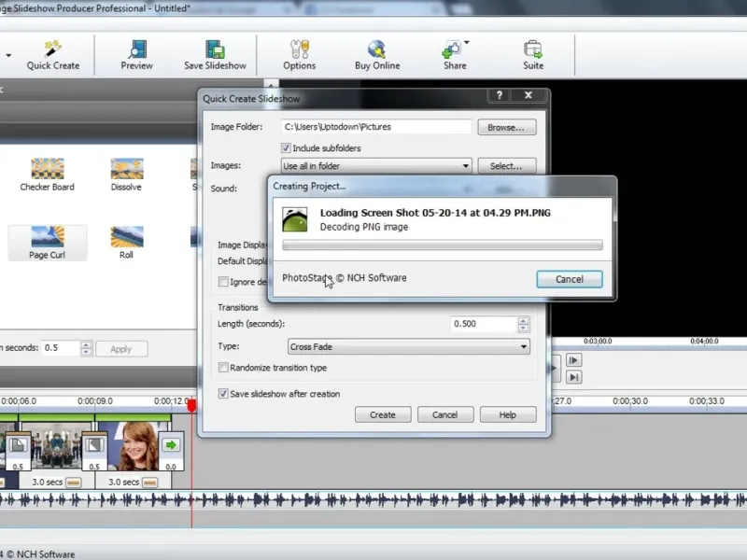Click the Save Slideshow icon
Screen dimensions: 747x560
215,49
